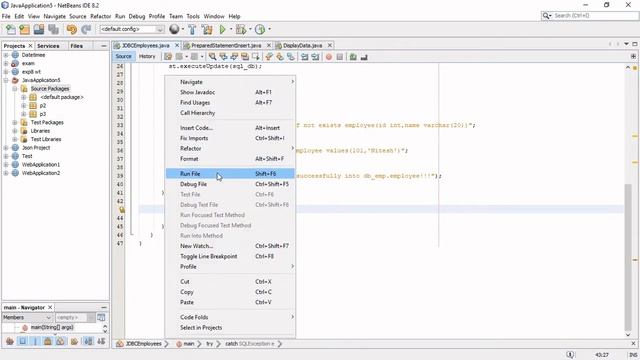
Task: Click the Shift Line Left editor icon
Action: (x=304, y=57)
